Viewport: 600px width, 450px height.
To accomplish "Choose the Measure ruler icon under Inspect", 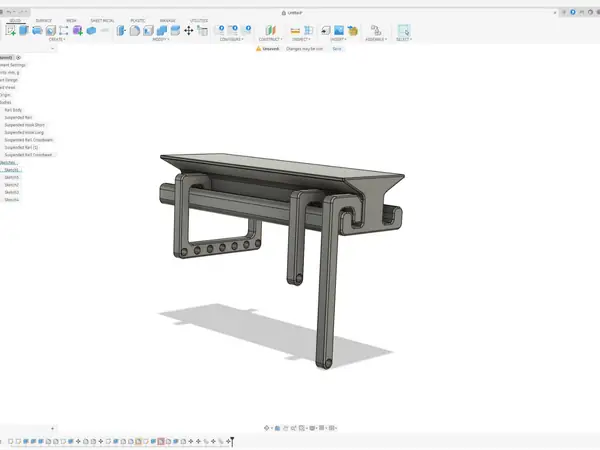I will point(295,31).
